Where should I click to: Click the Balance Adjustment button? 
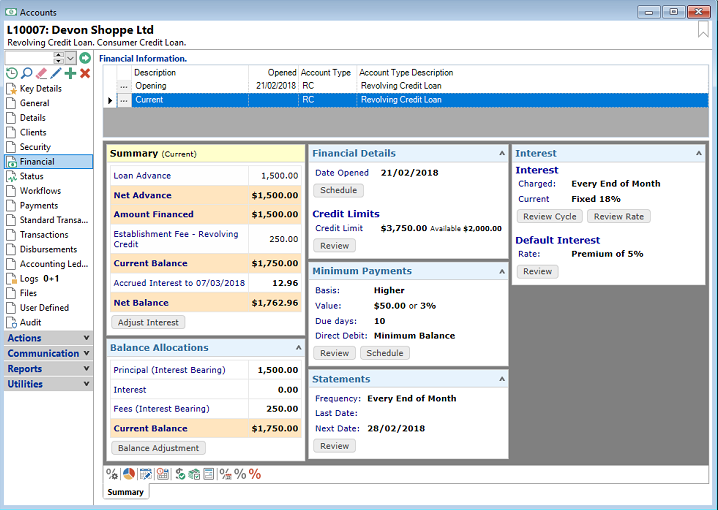(159, 448)
